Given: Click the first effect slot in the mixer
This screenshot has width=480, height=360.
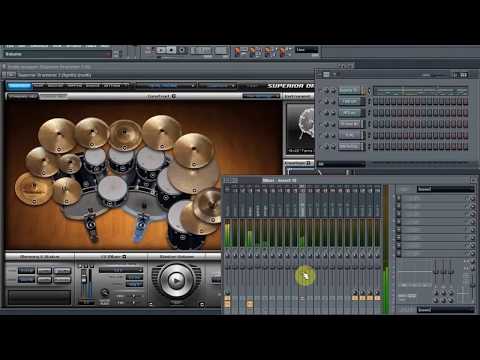Looking at the screenshot, I should coord(435,198).
